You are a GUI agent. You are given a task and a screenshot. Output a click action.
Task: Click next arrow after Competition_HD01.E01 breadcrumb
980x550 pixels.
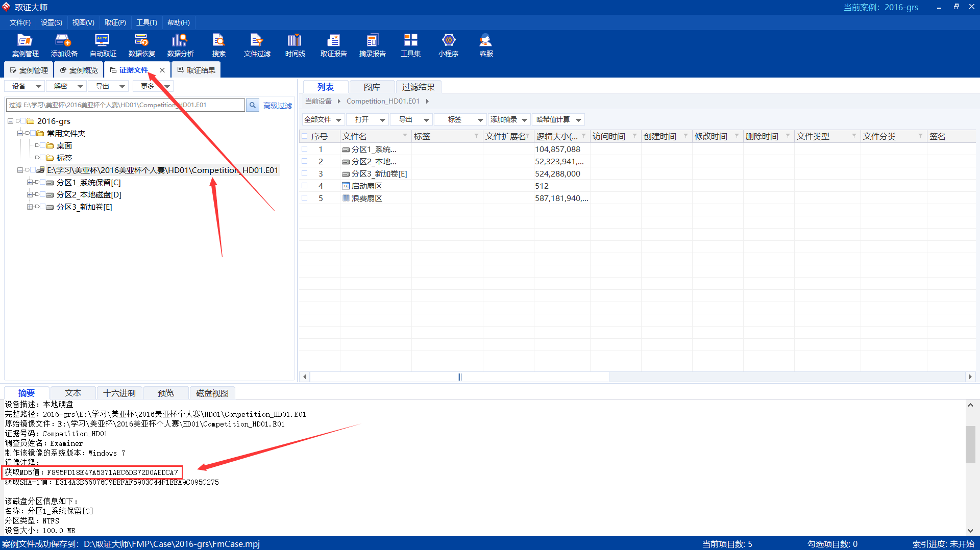[427, 101]
